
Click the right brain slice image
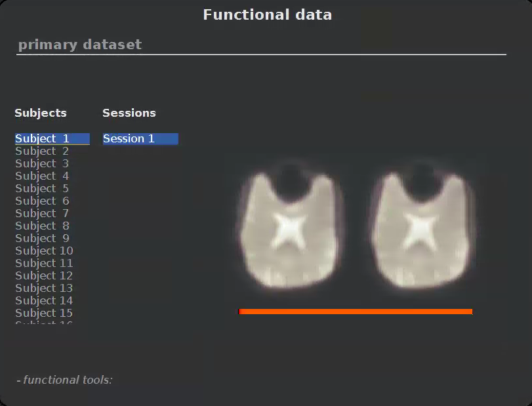pyautogui.click(x=420, y=230)
